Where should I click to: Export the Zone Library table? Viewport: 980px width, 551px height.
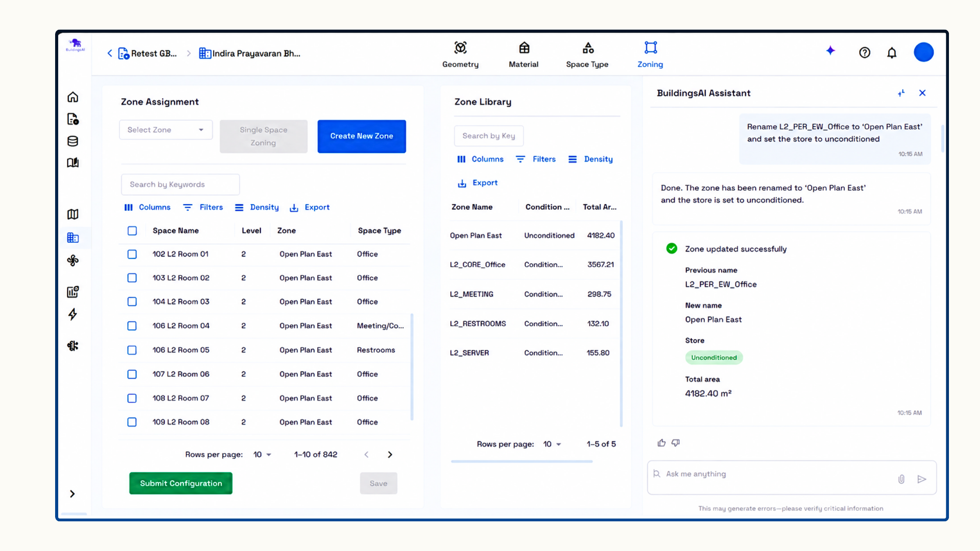477,183
